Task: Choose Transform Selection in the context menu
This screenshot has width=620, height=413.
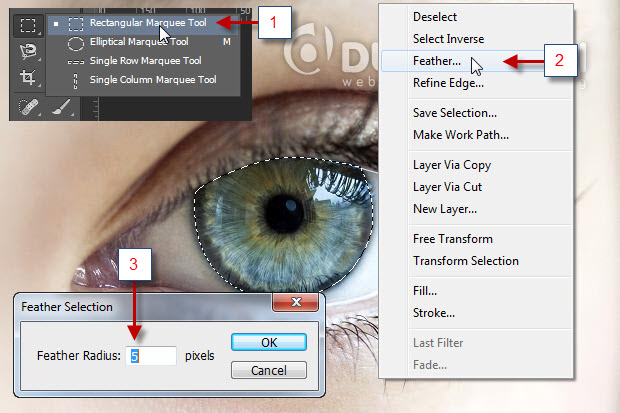Action: tap(466, 261)
